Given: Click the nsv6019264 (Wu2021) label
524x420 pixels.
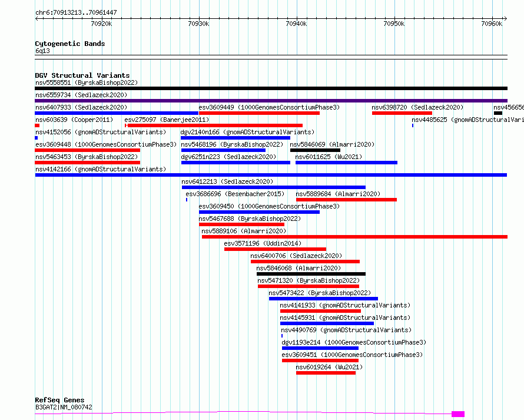Looking at the screenshot, I should tap(329, 367).
